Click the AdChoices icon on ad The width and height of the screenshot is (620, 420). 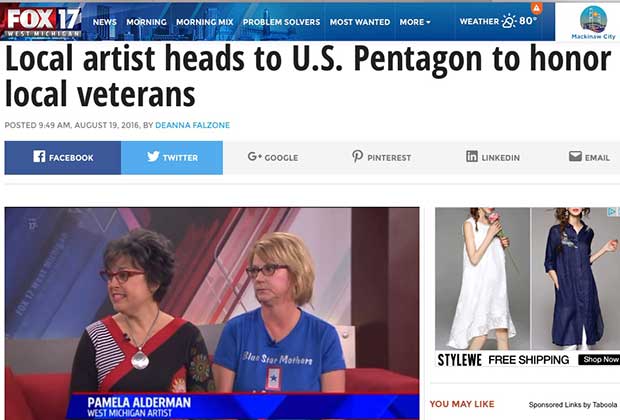pyautogui.click(x=612, y=212)
